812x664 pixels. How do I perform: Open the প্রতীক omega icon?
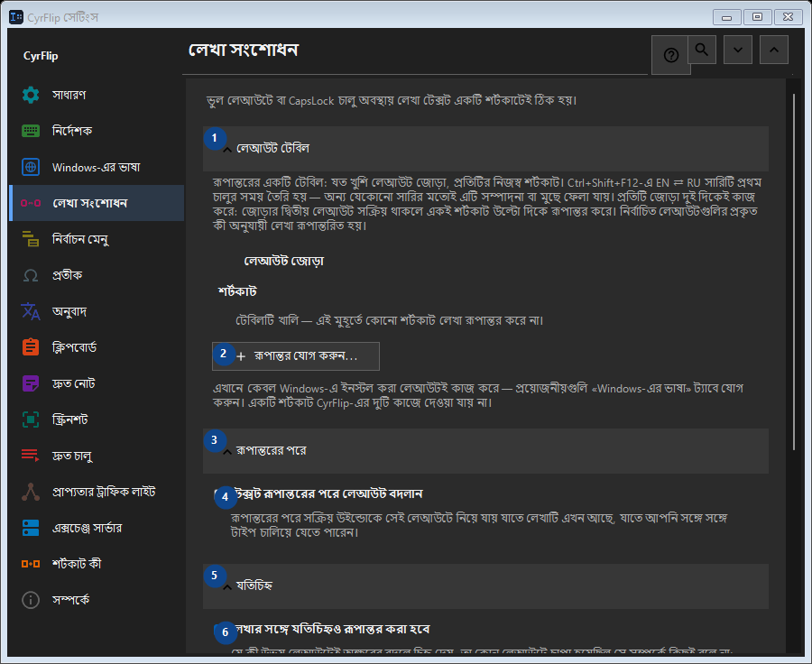click(x=31, y=275)
